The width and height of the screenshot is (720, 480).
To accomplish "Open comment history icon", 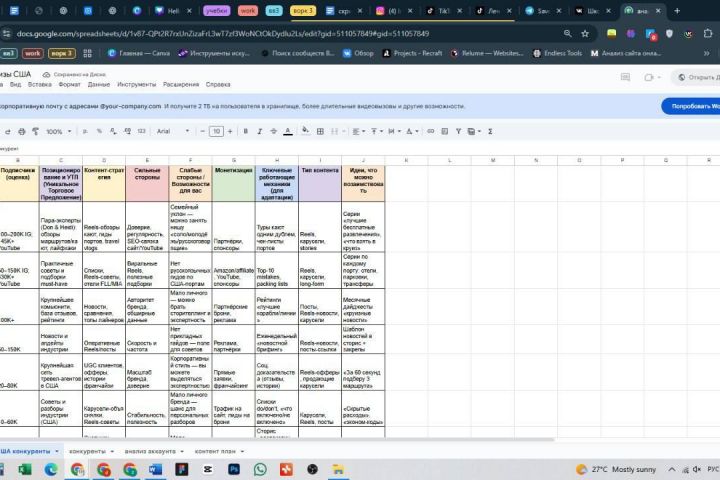I will click(x=625, y=77).
